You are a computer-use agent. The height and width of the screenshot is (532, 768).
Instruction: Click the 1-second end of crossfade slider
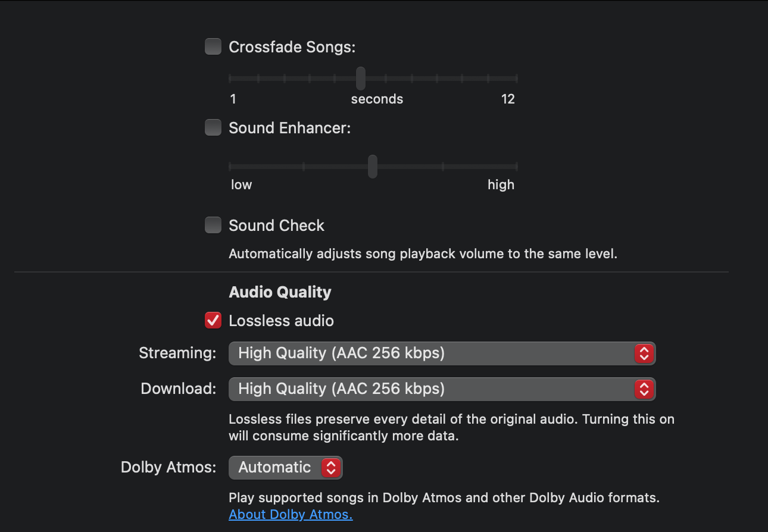pyautogui.click(x=231, y=78)
